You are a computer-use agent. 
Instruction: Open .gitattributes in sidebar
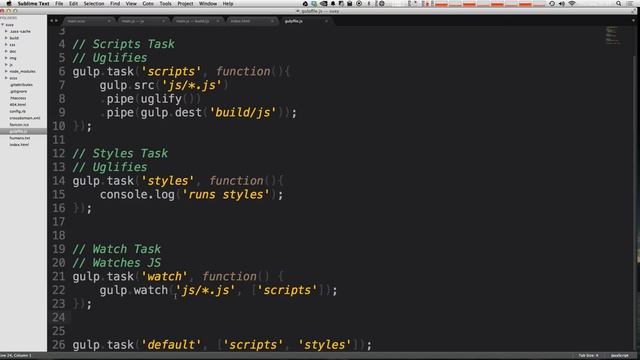(21, 84)
